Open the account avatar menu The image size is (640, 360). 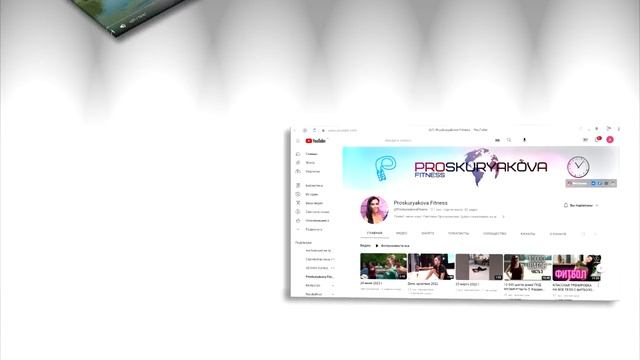[x=610, y=140]
